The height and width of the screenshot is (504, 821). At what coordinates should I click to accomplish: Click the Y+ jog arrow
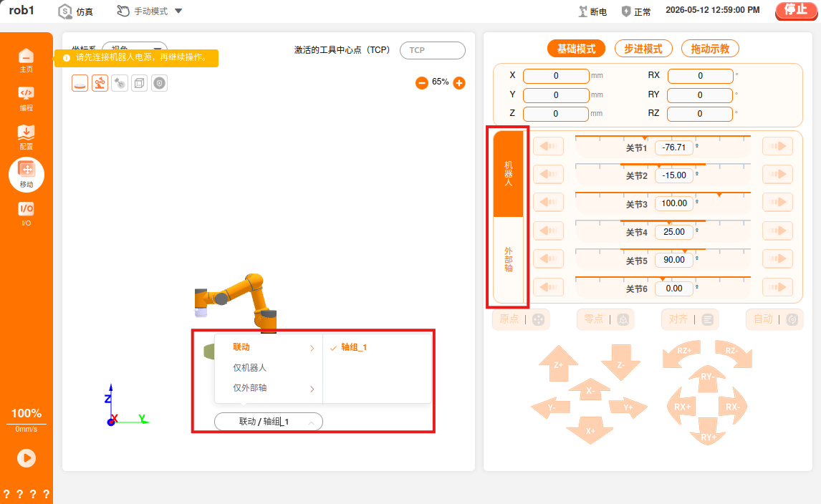pos(628,407)
